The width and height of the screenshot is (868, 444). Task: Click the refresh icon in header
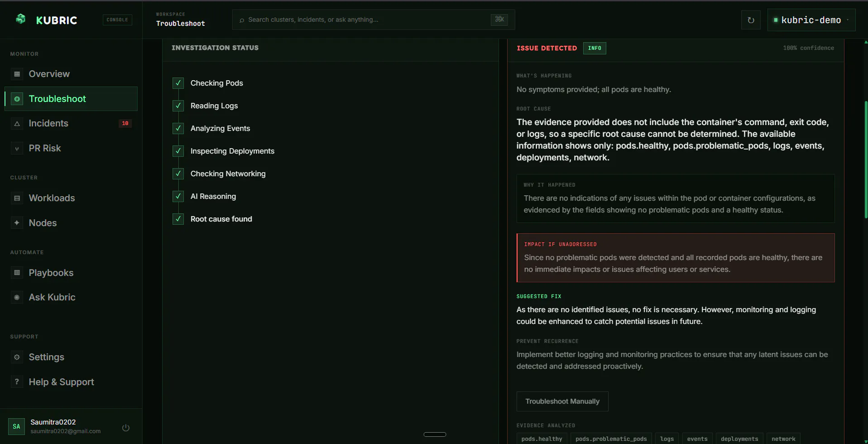pos(751,20)
